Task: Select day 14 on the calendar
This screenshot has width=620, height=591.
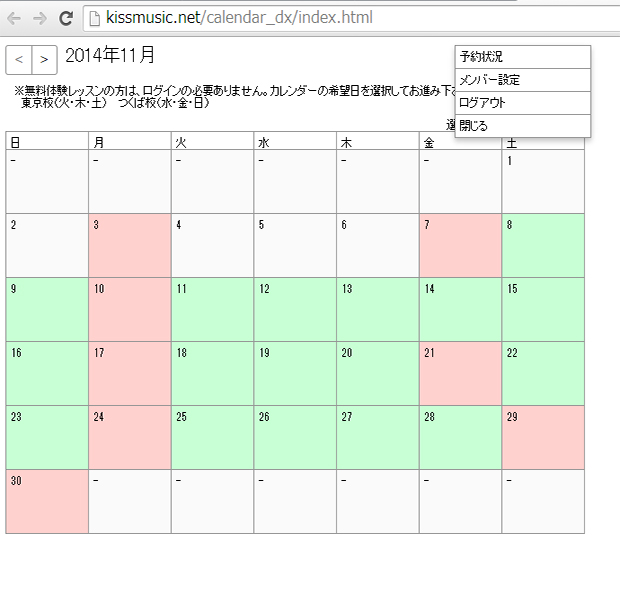Action: 460,310
